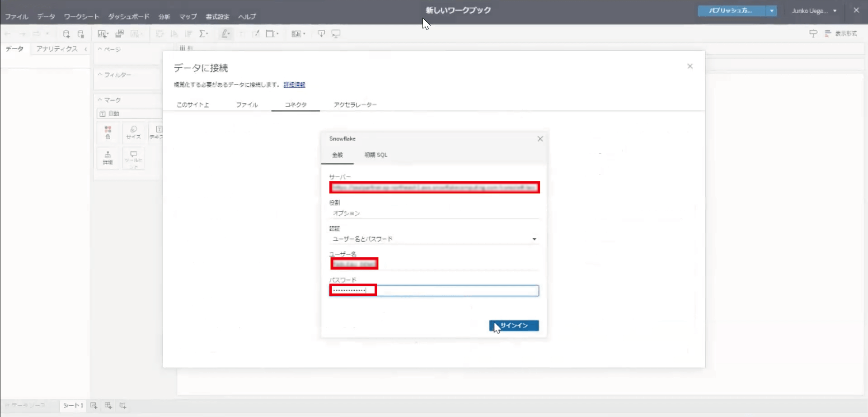This screenshot has width=868, height=417.
Task: Close the Snowflake connection dialog
Action: 540,139
